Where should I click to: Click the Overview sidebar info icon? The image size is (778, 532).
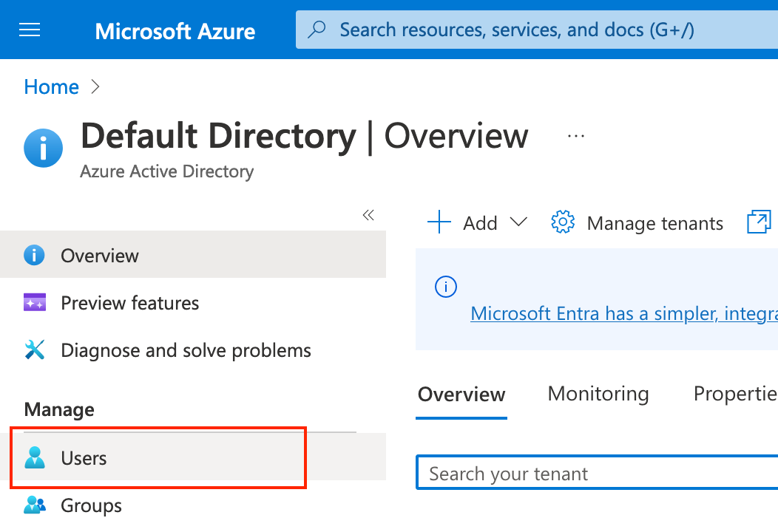point(34,256)
